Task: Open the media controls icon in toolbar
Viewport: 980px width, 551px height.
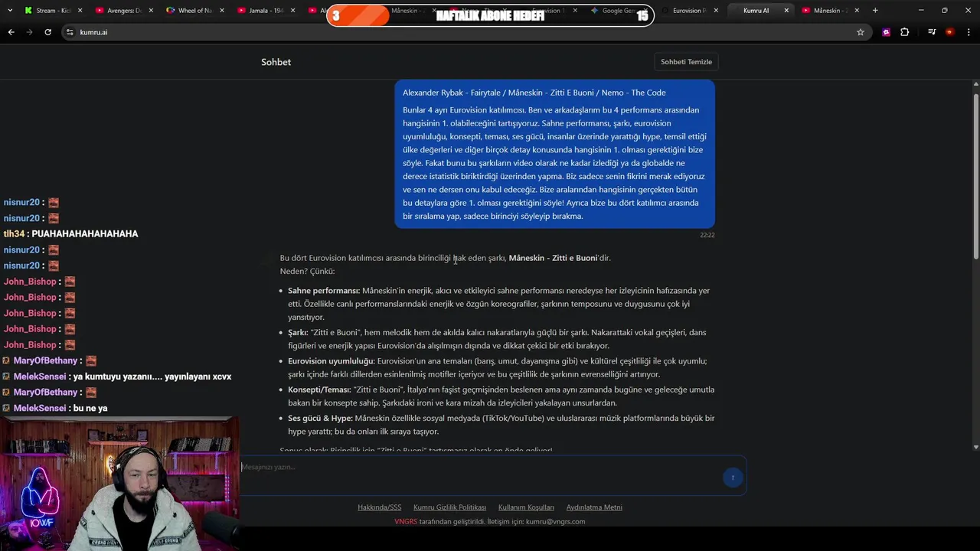Action: 932,32
